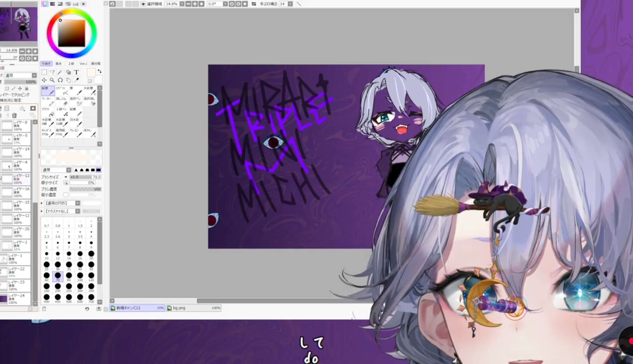Select the move tool with four arrows
The width and height of the screenshot is (633, 364).
point(44,80)
